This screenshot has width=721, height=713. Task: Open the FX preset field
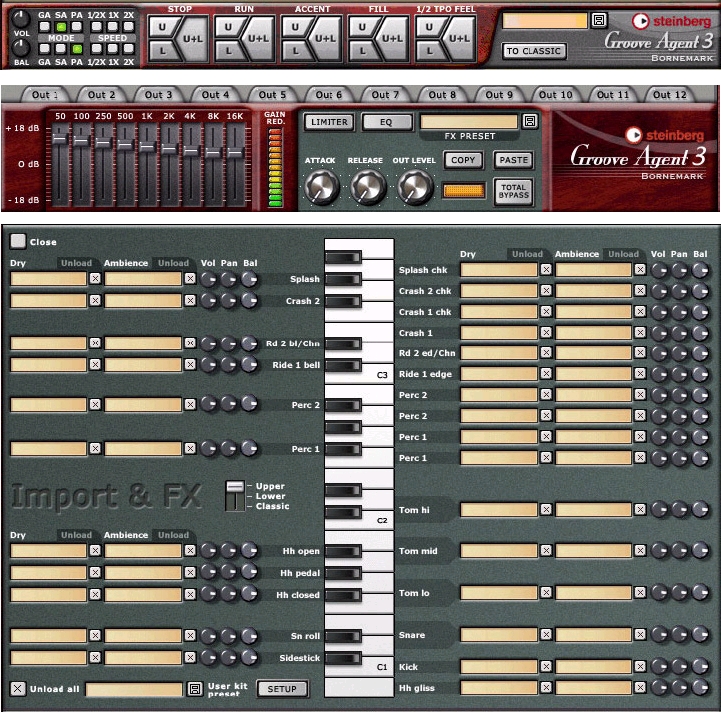tap(469, 121)
